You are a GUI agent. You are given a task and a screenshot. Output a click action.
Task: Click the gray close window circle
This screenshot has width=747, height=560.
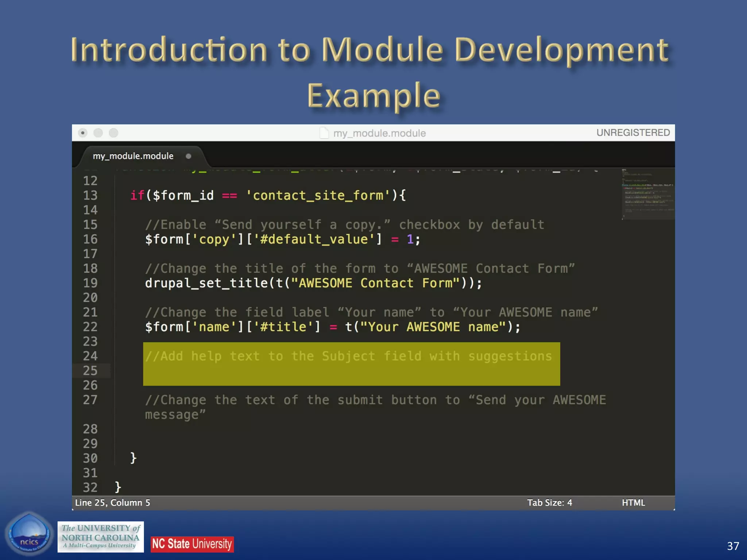(83, 133)
